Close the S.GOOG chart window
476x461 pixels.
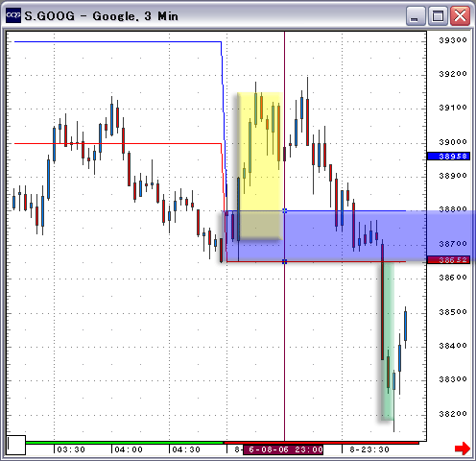click(x=460, y=15)
